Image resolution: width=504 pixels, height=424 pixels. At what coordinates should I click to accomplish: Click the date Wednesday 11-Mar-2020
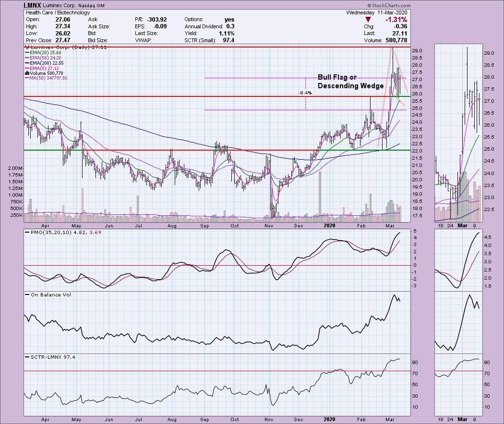point(377,12)
